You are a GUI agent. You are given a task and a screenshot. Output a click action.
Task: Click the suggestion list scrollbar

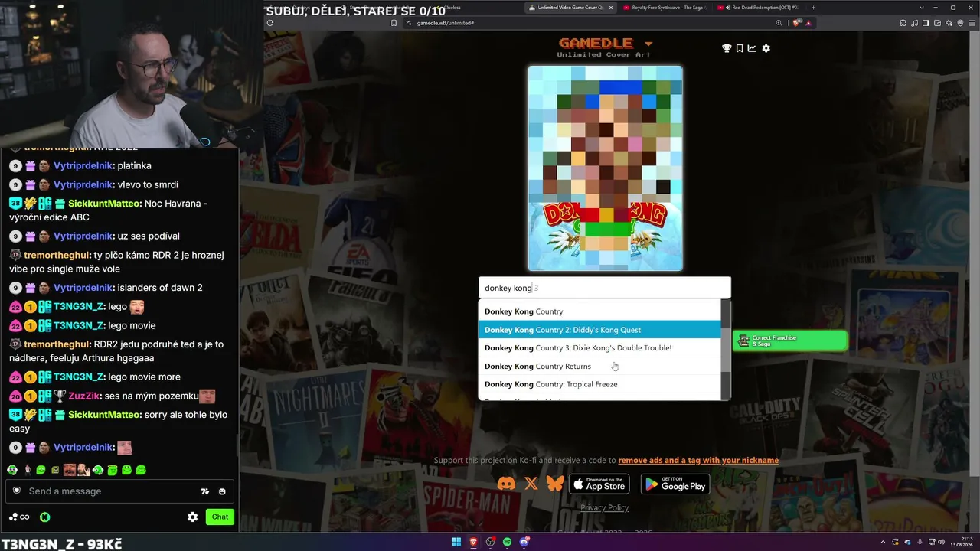coord(726,349)
